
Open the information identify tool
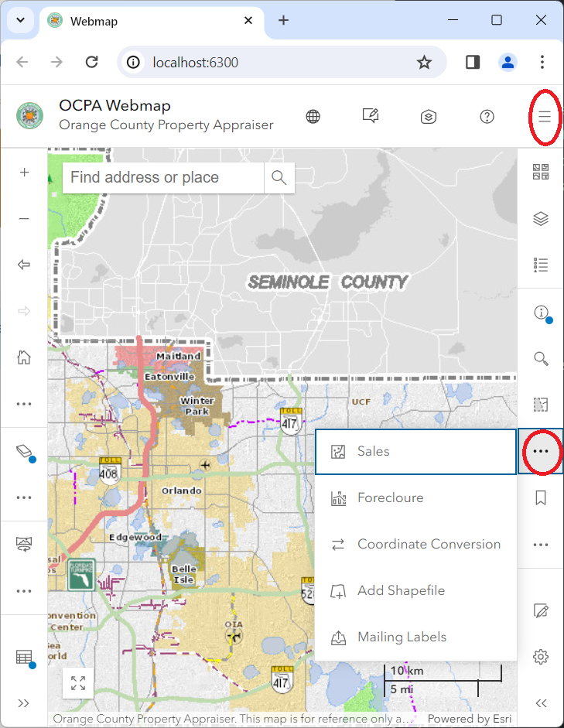click(x=541, y=312)
